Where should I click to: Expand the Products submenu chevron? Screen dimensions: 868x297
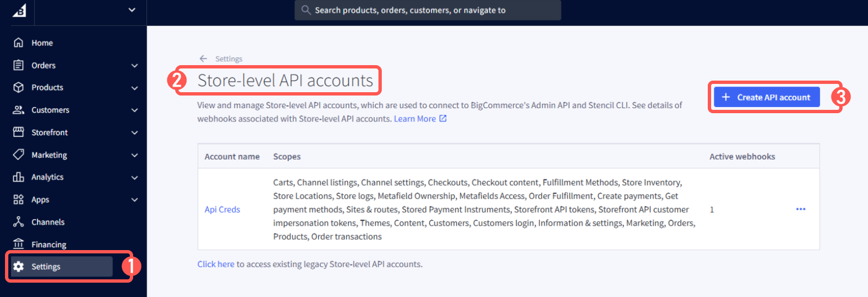point(134,88)
